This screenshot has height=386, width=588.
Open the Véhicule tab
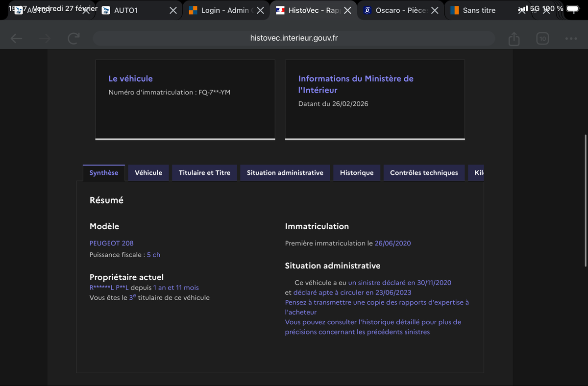(x=148, y=173)
